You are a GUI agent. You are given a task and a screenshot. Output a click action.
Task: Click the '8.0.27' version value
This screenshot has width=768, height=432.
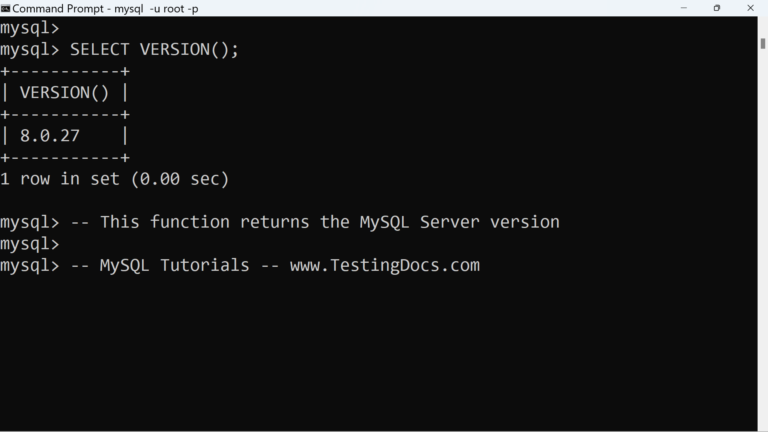pos(50,136)
